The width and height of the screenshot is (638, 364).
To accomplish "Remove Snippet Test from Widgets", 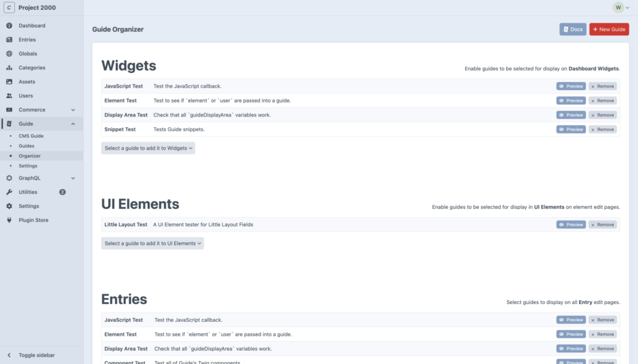I will [x=602, y=129].
